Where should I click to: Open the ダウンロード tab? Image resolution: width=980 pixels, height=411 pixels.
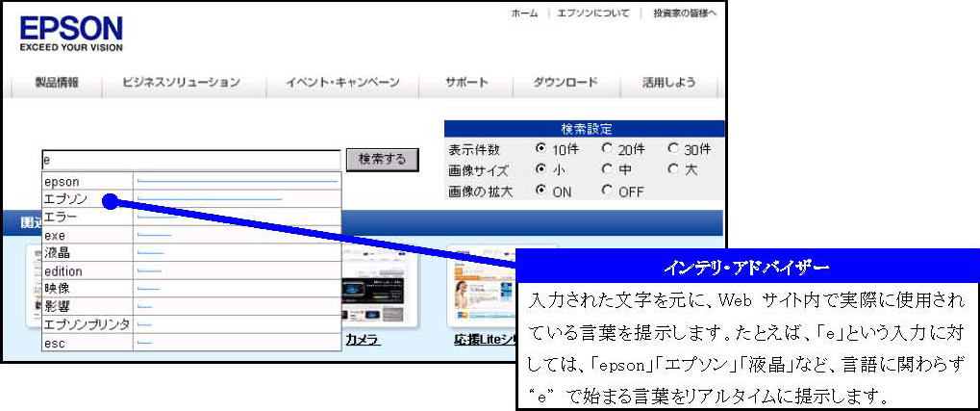click(x=565, y=83)
